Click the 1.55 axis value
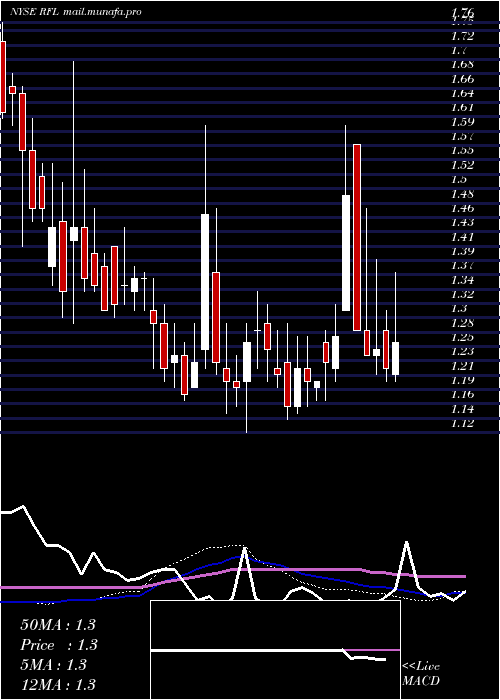Screen dimensions: 500x700 [462, 150]
